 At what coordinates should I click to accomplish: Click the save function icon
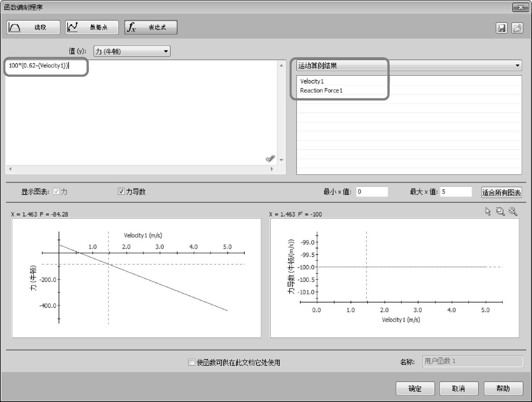coord(502,28)
